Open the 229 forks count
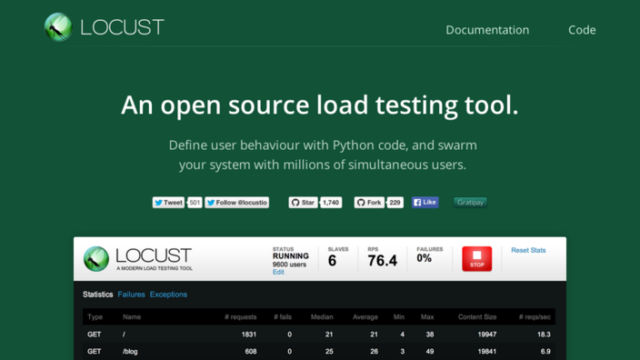The image size is (640, 360). (x=395, y=202)
